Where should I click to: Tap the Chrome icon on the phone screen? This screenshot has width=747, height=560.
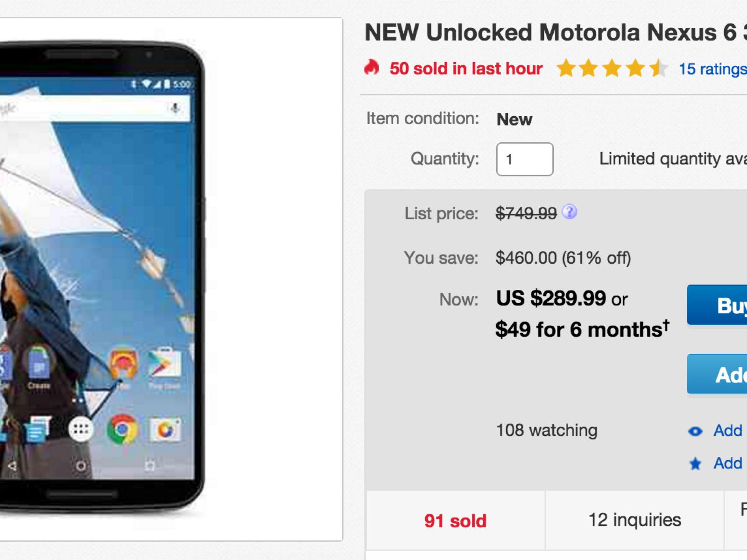click(122, 429)
